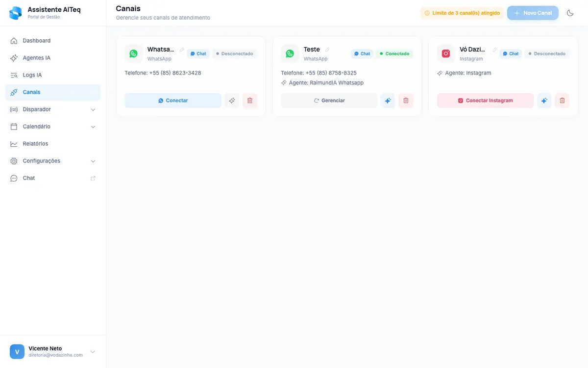Viewport: 588px width, 368px height.
Task: Assign an AI agent on the Whatsa... card
Action: coord(232,101)
